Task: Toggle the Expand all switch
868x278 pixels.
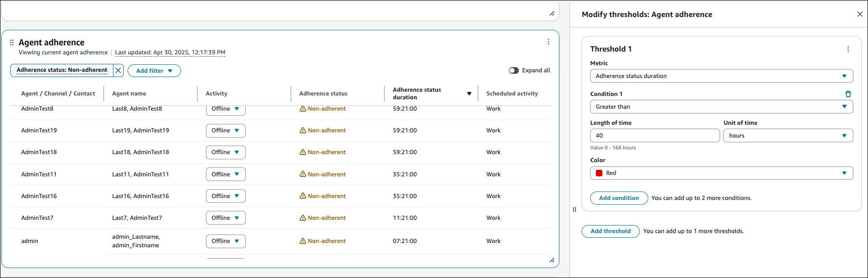Action: [x=513, y=70]
